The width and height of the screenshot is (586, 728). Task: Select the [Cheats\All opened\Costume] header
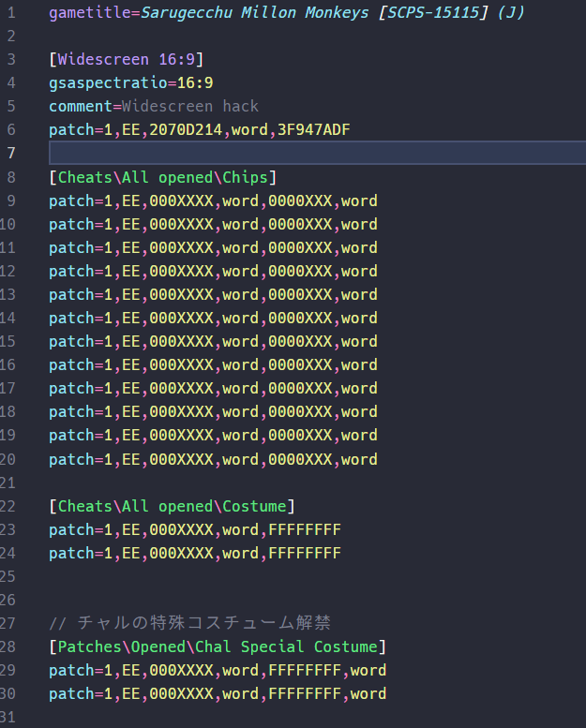pos(172,507)
